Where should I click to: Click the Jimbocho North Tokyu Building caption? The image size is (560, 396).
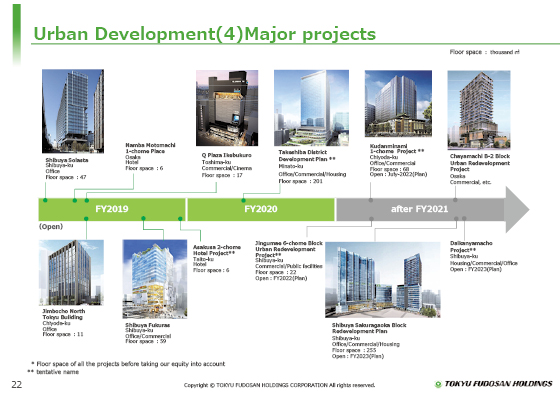point(64,314)
